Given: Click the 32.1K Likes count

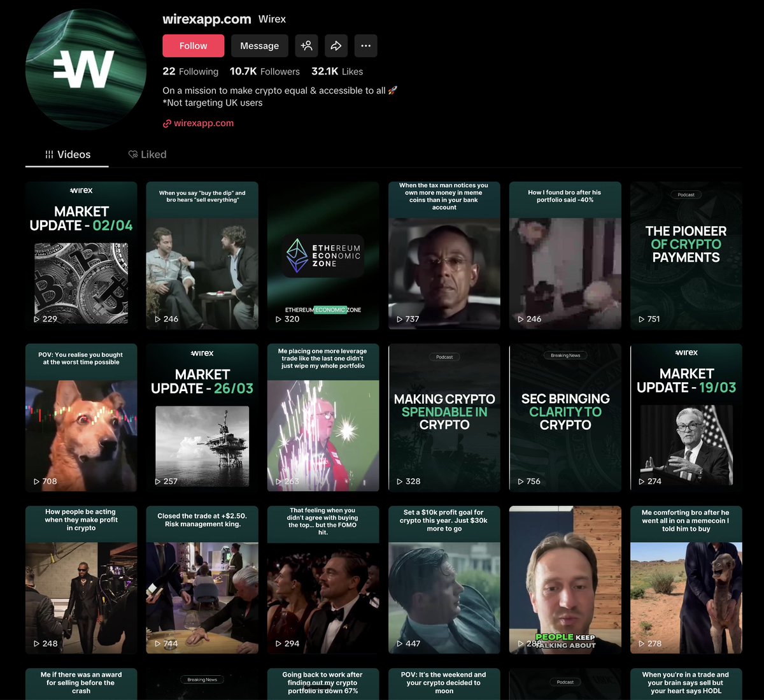Looking at the screenshot, I should (337, 71).
